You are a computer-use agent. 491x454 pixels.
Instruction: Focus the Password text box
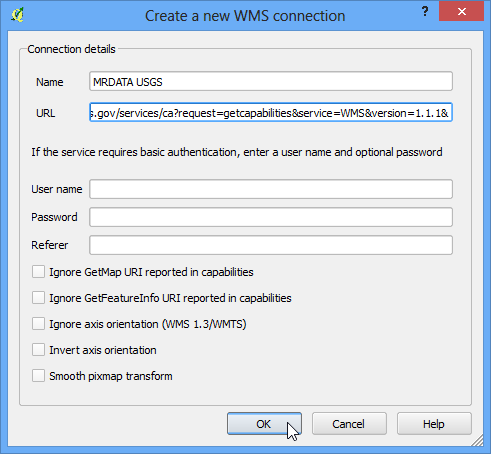coord(271,217)
